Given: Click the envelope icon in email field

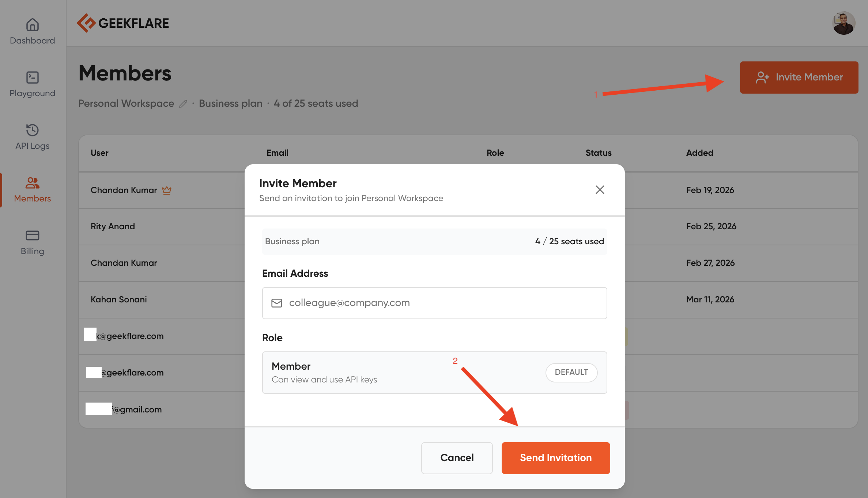Looking at the screenshot, I should [x=277, y=303].
